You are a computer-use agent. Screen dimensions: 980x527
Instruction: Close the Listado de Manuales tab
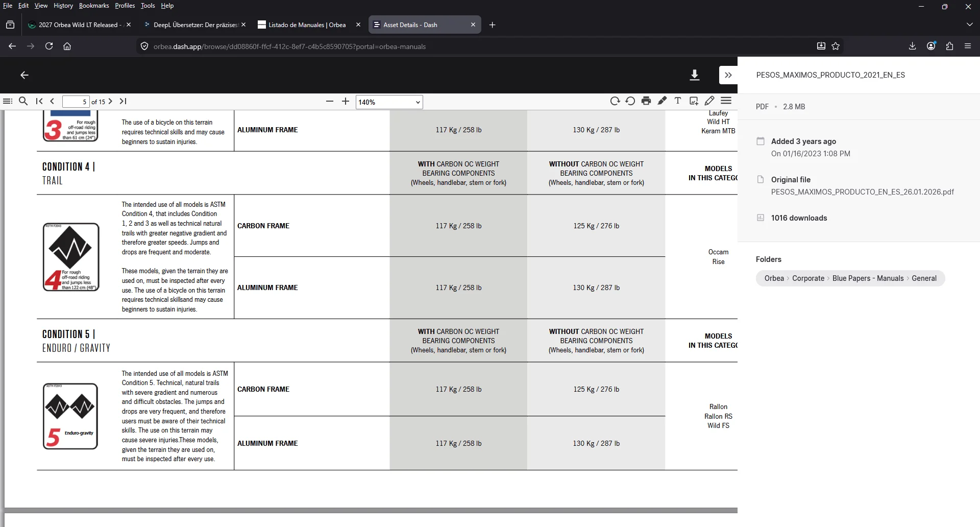358,25
